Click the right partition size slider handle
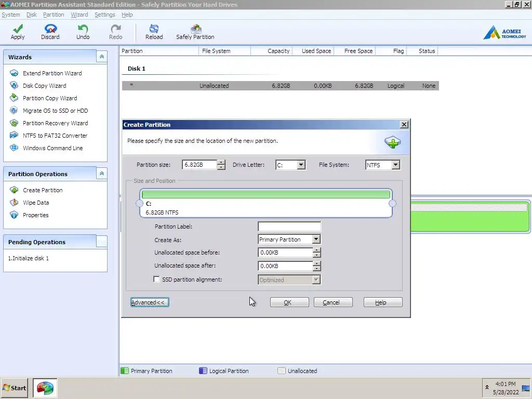This screenshot has width=532, height=399. click(x=393, y=203)
